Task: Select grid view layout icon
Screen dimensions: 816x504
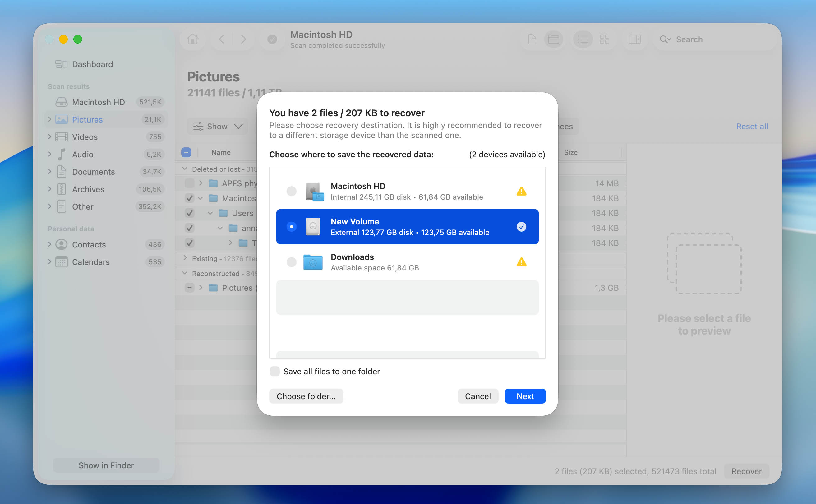Action: [x=604, y=39]
